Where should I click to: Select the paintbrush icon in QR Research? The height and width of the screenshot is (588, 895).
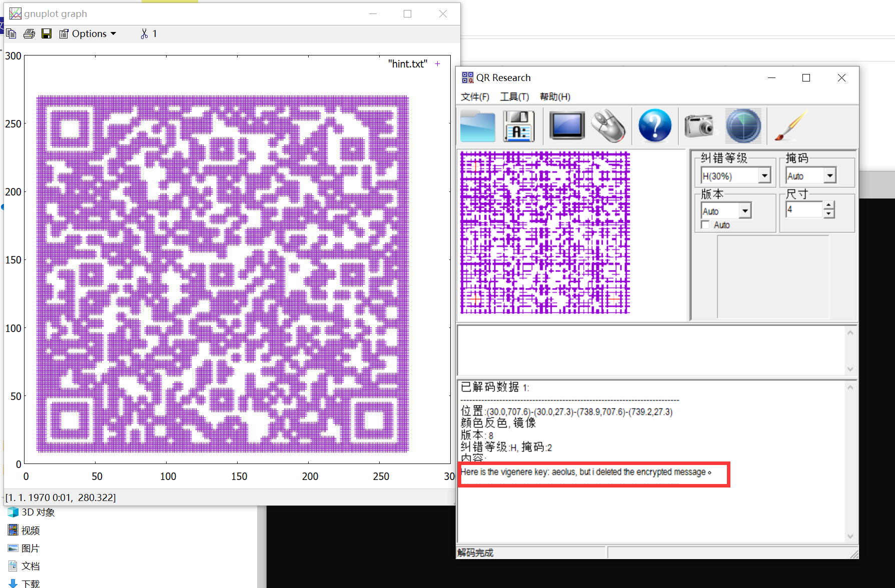click(x=790, y=126)
